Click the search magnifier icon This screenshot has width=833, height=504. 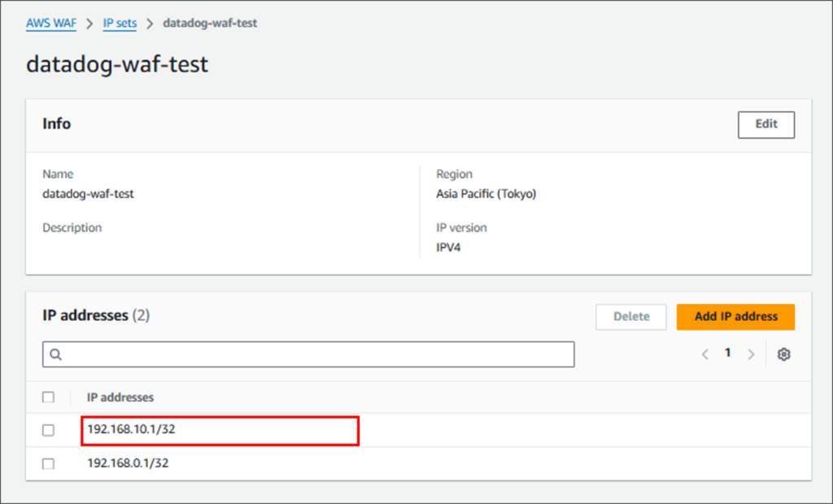(x=56, y=354)
